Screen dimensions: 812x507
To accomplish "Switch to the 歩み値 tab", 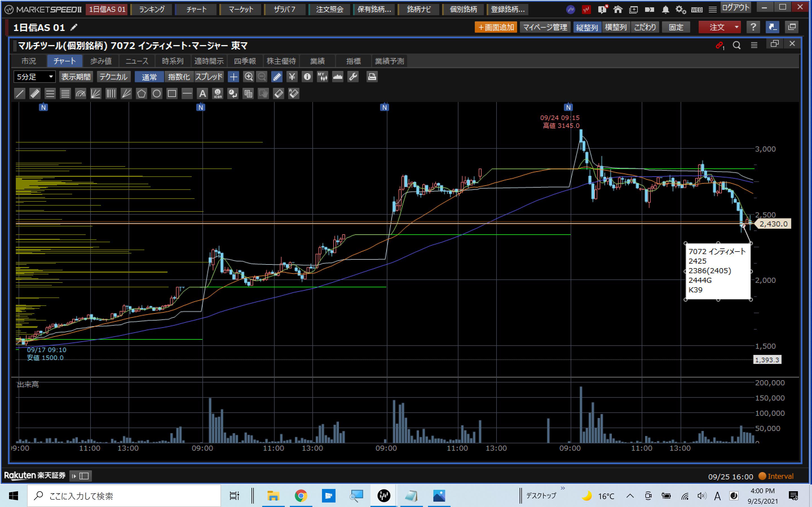I will point(101,61).
